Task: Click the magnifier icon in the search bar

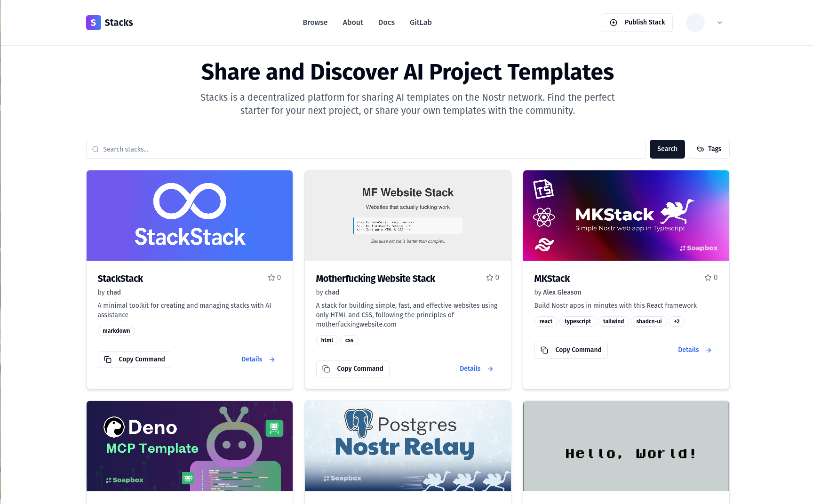Action: click(x=96, y=149)
